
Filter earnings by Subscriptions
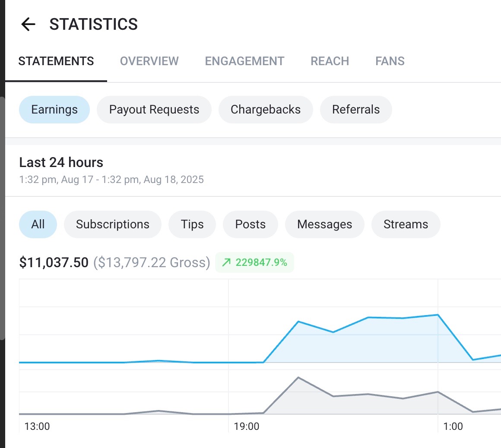(x=113, y=224)
